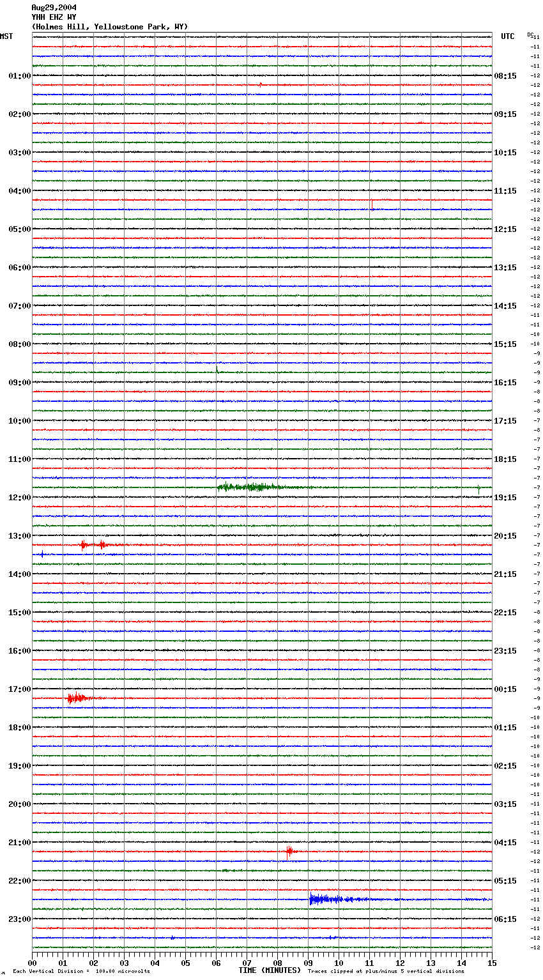This screenshot has height=980, width=543.
Task: Select the 10:00 MST time label
Action: [20, 421]
